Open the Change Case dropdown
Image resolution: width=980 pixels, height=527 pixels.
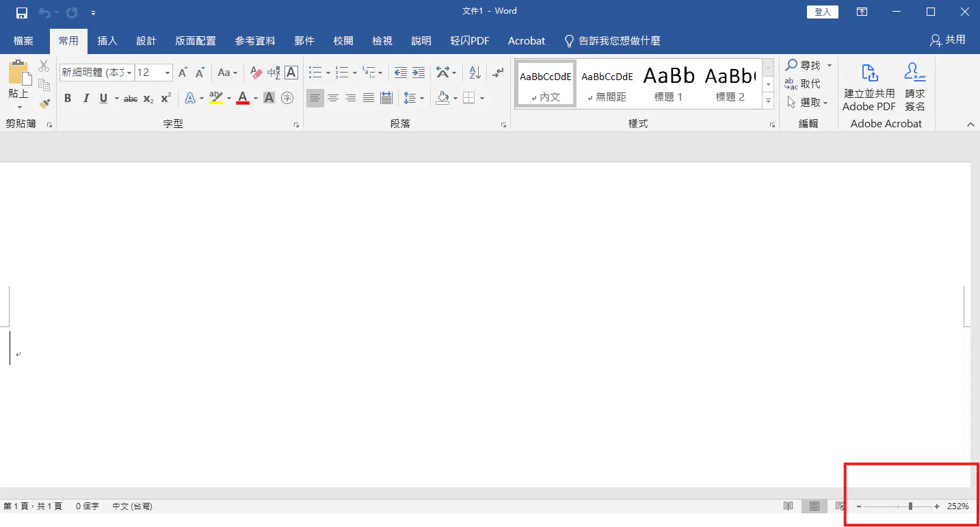click(x=228, y=73)
